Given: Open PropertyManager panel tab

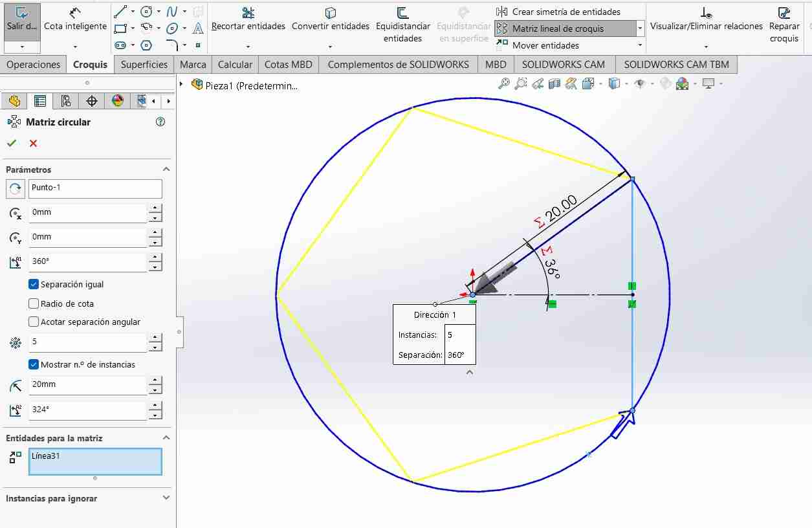Looking at the screenshot, I should tap(40, 101).
